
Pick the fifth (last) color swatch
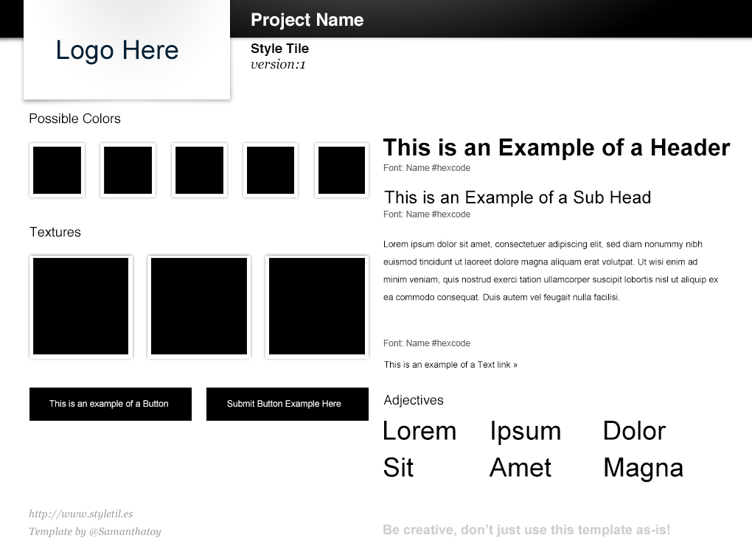[341, 170]
